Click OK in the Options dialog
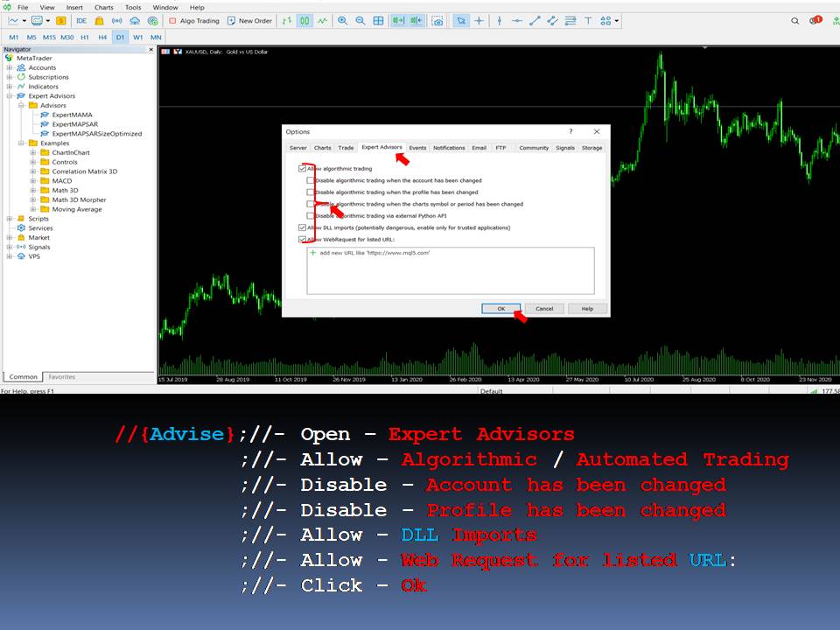Screen dimensions: 840x630 [x=500, y=309]
